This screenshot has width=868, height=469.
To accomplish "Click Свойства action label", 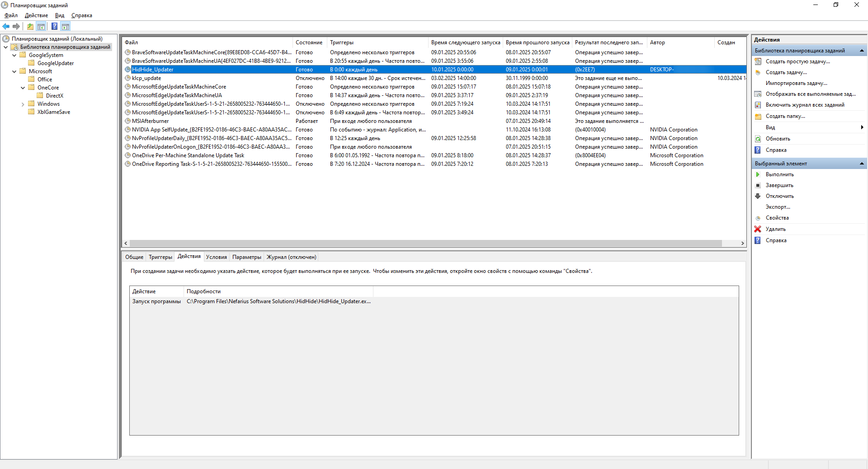I will [777, 218].
